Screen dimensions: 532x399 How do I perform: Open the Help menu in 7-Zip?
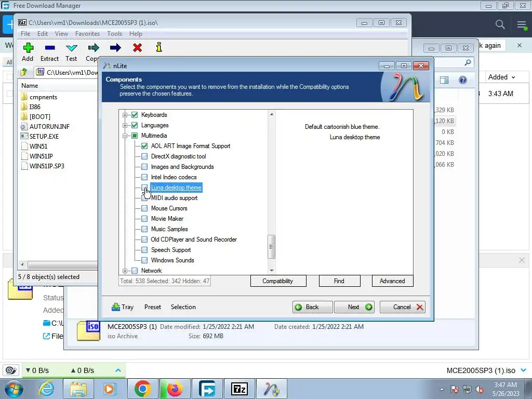point(136,34)
